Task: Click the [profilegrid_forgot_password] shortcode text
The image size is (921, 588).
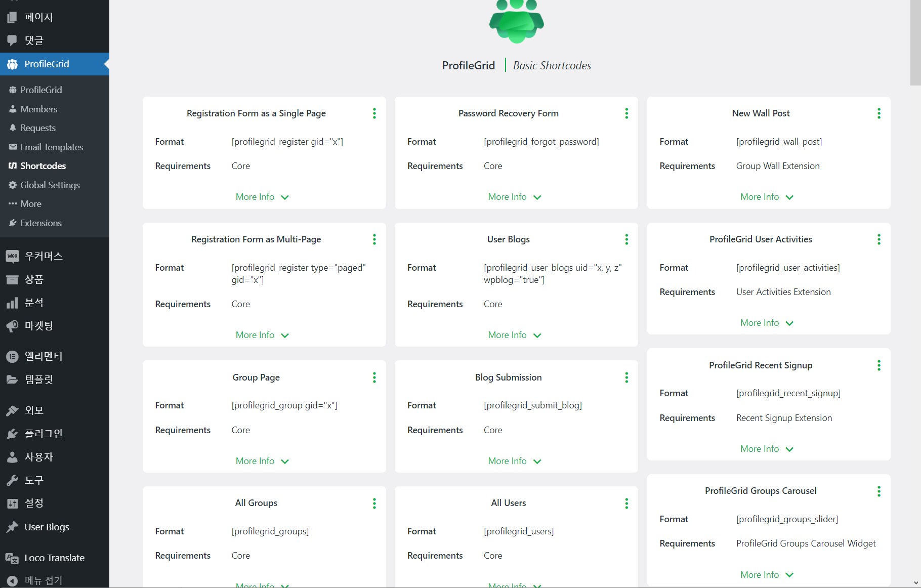Action: 541,142
